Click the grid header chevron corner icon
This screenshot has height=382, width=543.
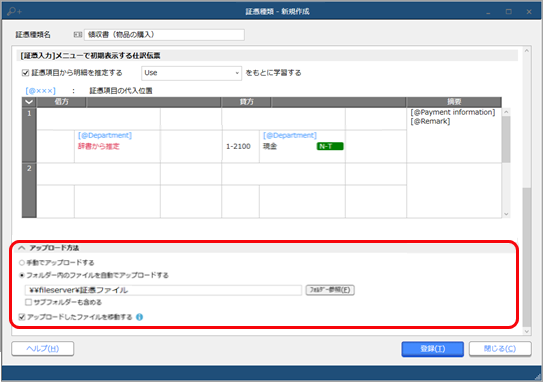29,102
